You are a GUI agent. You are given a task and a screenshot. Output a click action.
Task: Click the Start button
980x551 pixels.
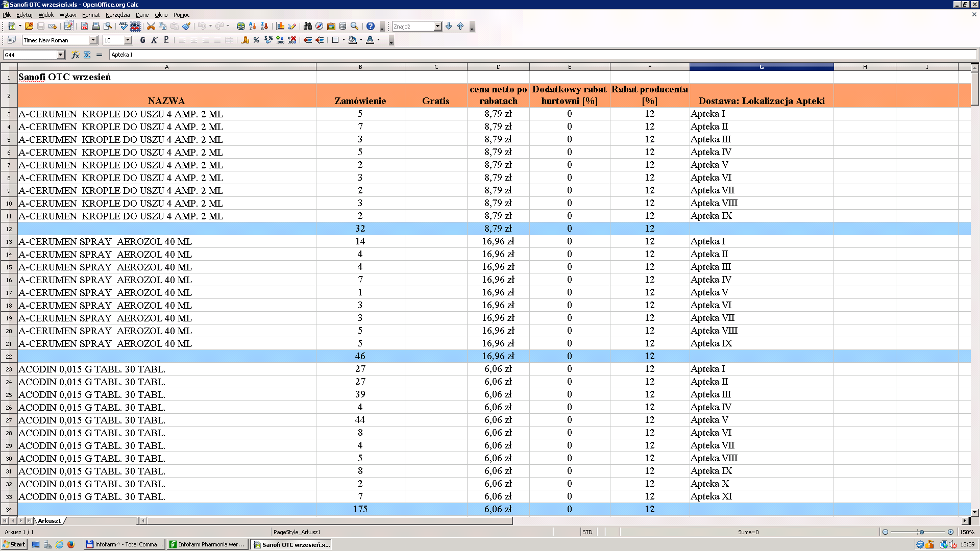click(14, 544)
